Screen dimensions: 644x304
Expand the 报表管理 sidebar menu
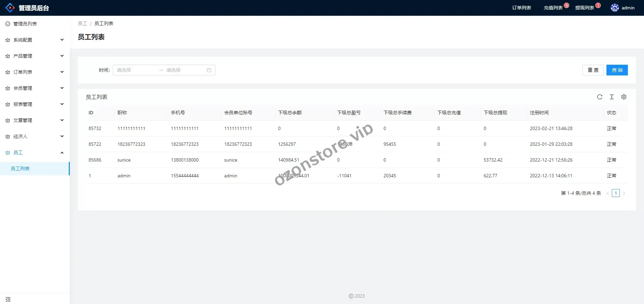click(x=35, y=104)
